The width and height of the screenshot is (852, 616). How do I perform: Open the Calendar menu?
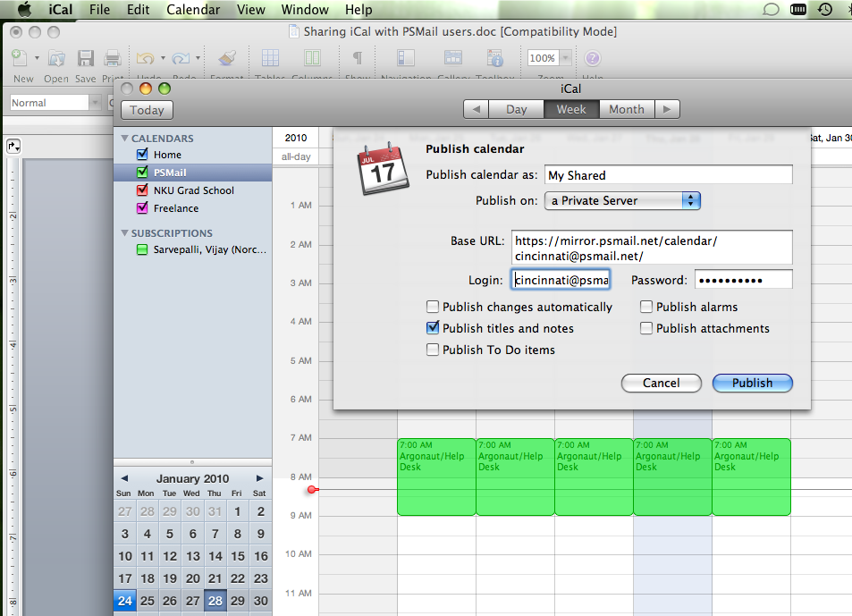click(193, 9)
